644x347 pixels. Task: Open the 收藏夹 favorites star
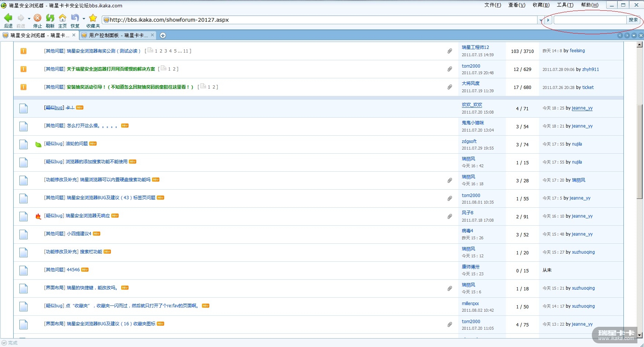(x=93, y=18)
